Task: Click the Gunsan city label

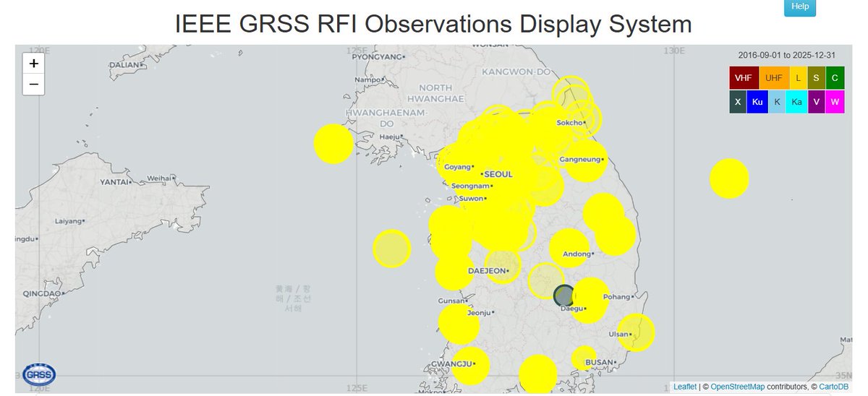Action: 451,301
